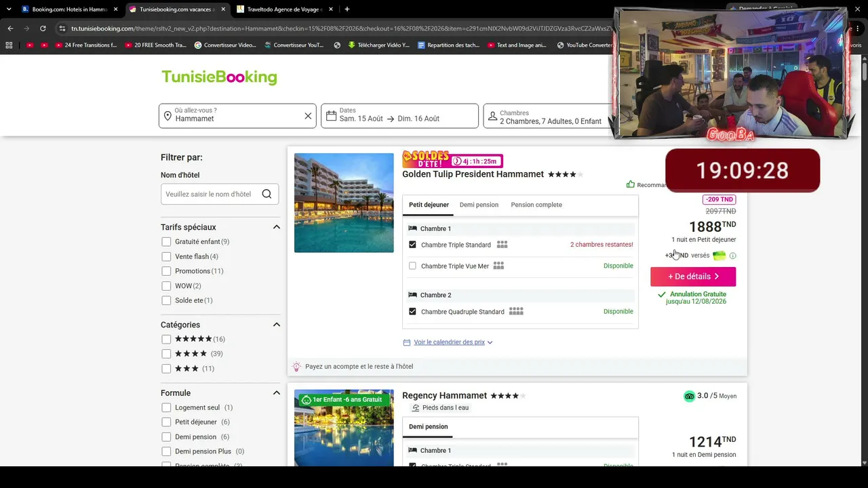This screenshot has height=488, width=868.
Task: Click the hotel name search field
Action: tap(220, 194)
